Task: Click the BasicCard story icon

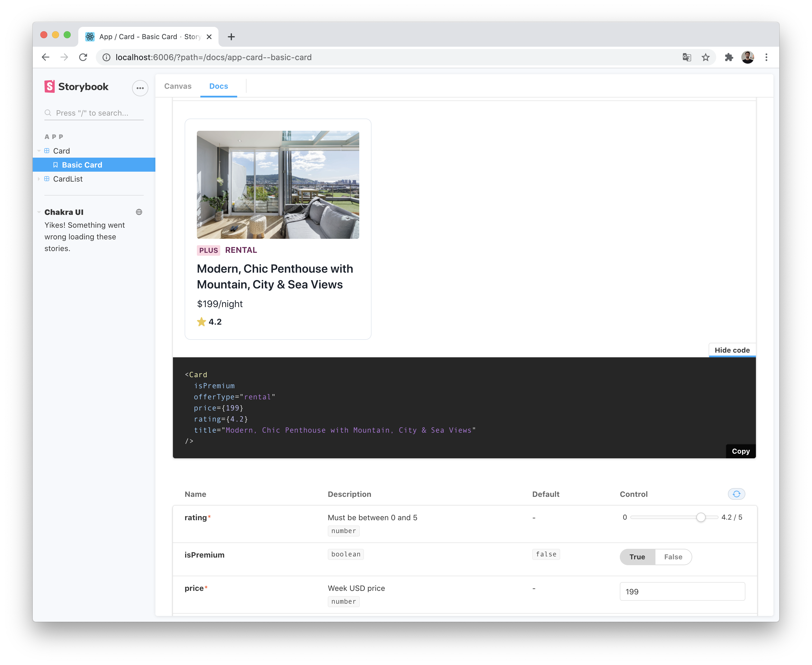Action: (56, 164)
